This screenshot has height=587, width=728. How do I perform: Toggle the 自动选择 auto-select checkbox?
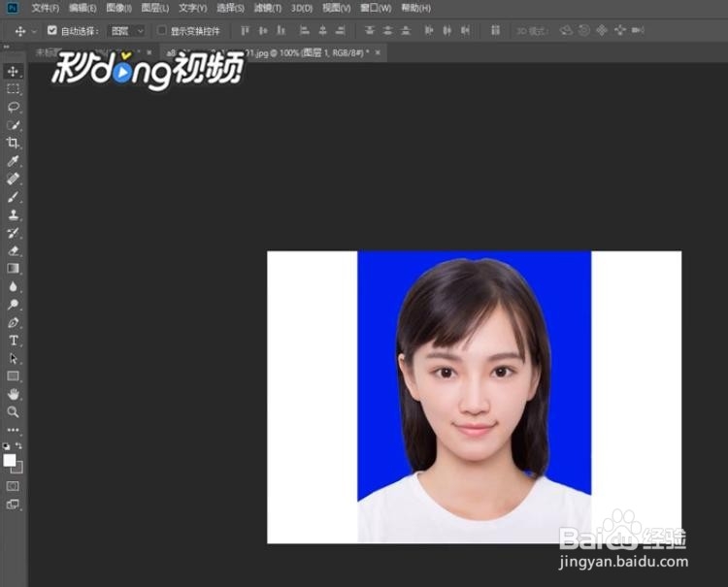tap(52, 31)
